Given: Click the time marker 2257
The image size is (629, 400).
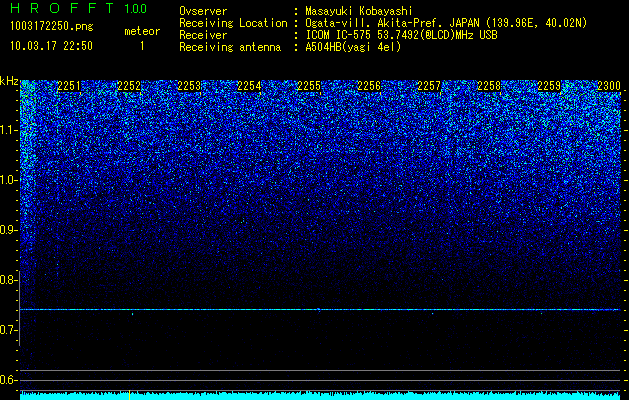Looking at the screenshot, I should (x=429, y=86).
